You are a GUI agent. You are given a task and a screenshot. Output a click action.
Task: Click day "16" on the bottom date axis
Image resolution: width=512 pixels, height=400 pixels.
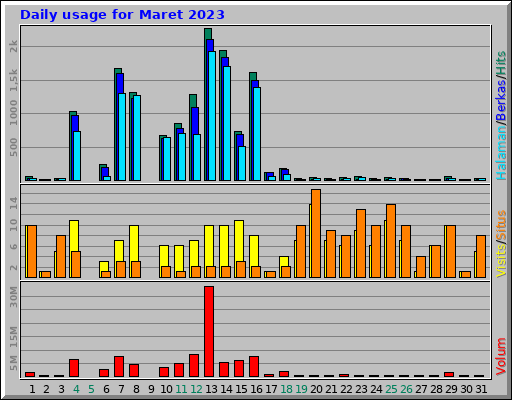coord(256,389)
